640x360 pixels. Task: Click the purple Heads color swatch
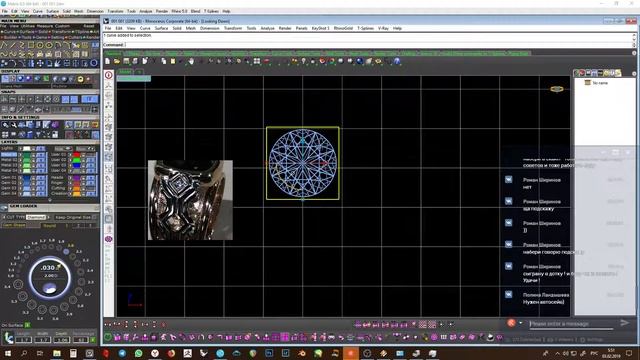[76, 178]
